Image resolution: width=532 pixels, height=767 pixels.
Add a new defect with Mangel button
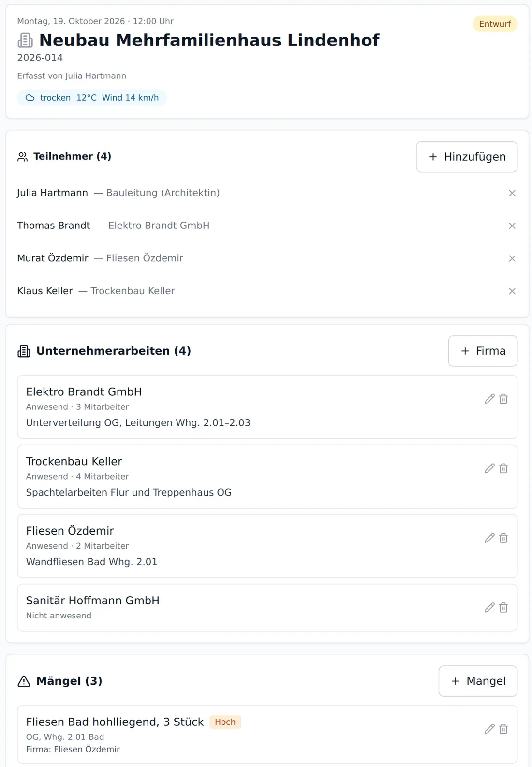pos(478,681)
